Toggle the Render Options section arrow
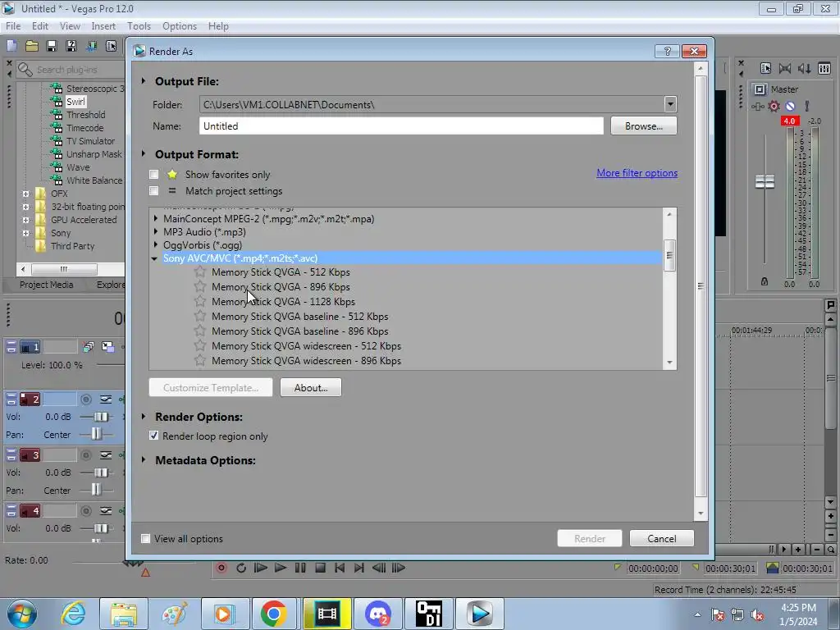840x630 pixels. click(x=144, y=416)
